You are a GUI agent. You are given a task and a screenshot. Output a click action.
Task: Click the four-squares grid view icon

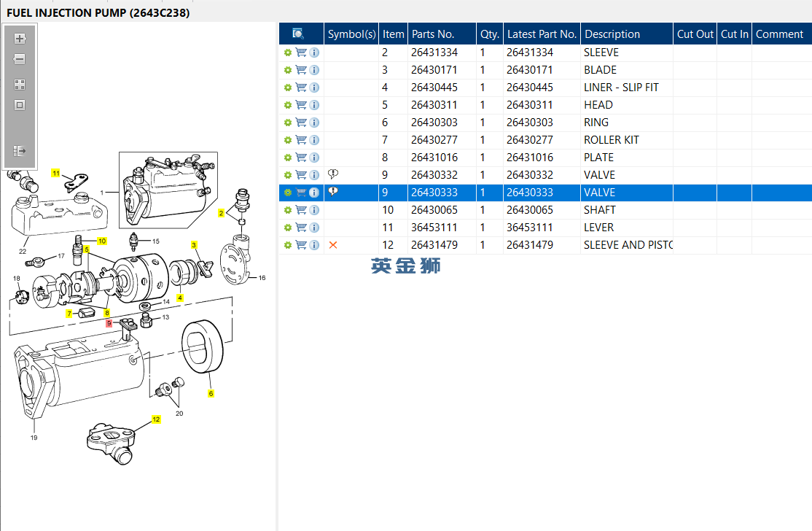[20, 85]
